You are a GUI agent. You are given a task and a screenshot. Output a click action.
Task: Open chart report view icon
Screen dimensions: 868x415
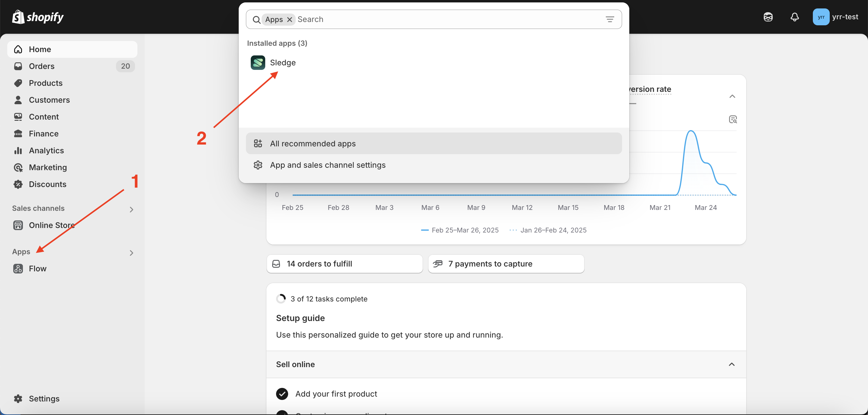point(733,120)
